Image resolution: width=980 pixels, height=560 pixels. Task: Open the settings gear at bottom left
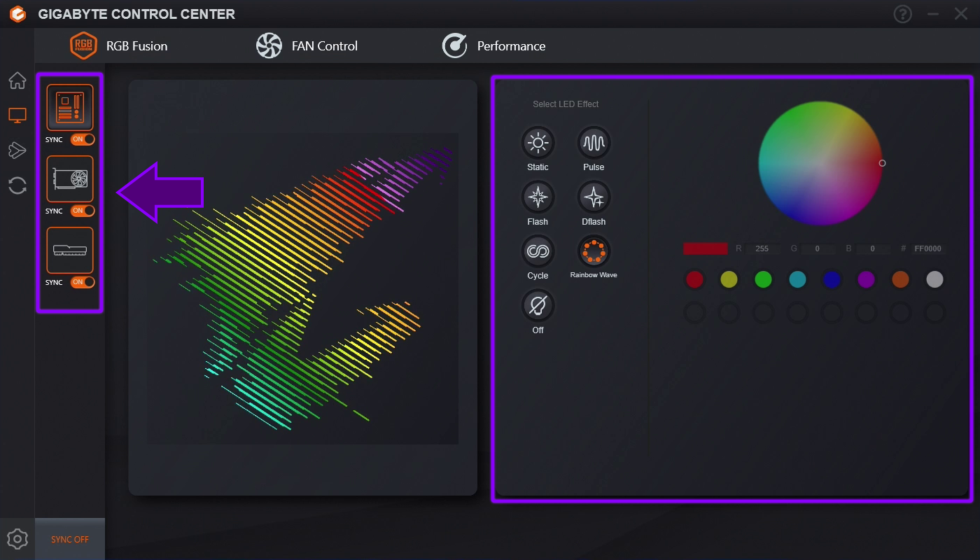click(17, 538)
